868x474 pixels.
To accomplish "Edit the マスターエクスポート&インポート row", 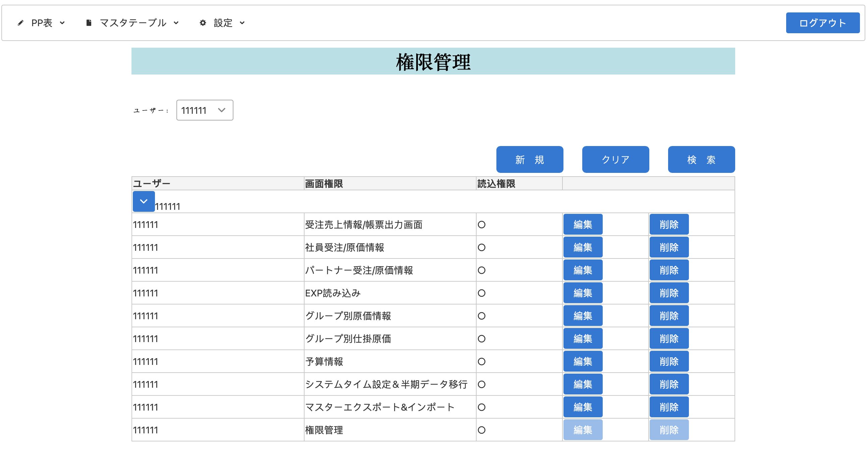I will [583, 407].
